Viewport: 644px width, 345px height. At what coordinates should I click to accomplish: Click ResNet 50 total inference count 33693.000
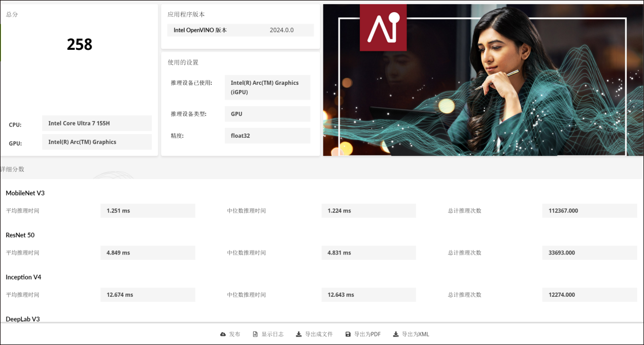click(x=589, y=253)
